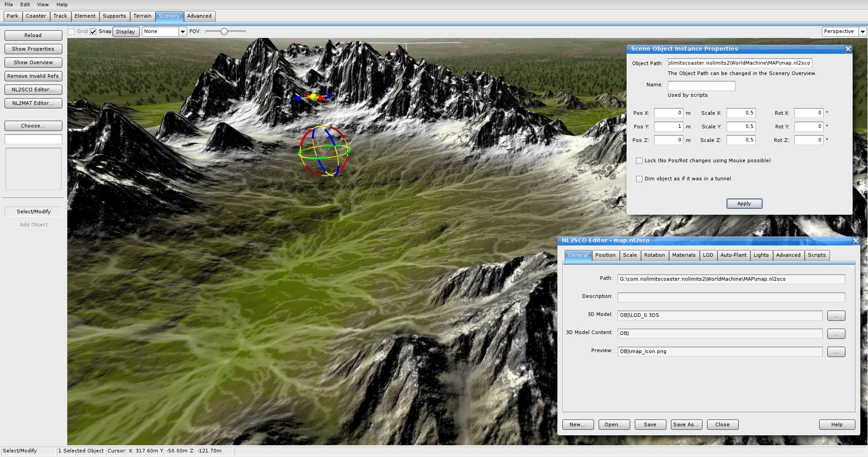Toggle the Snap checkbox
868x457 pixels.
tap(93, 31)
